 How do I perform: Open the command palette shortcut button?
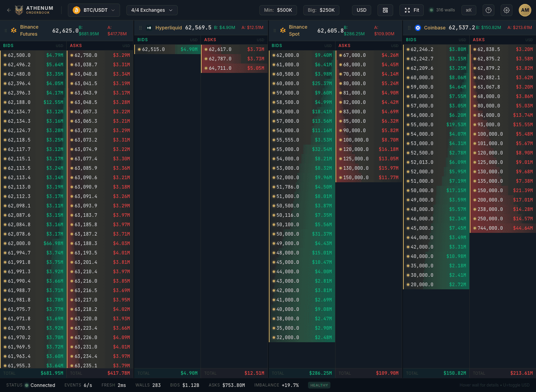(x=469, y=10)
